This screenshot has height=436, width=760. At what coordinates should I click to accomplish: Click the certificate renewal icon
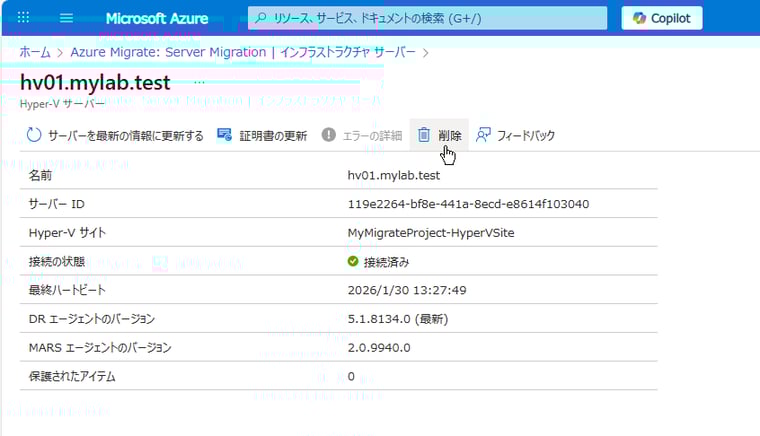point(224,135)
